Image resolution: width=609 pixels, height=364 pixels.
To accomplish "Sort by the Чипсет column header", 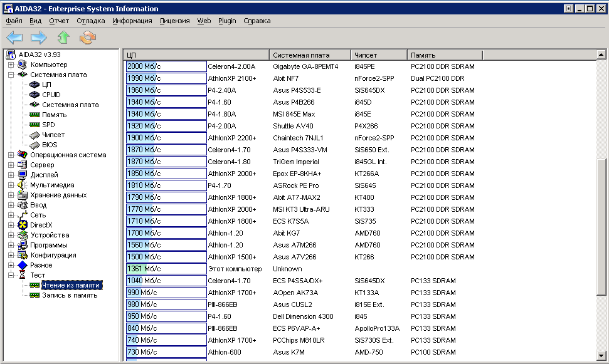I will click(x=378, y=55).
